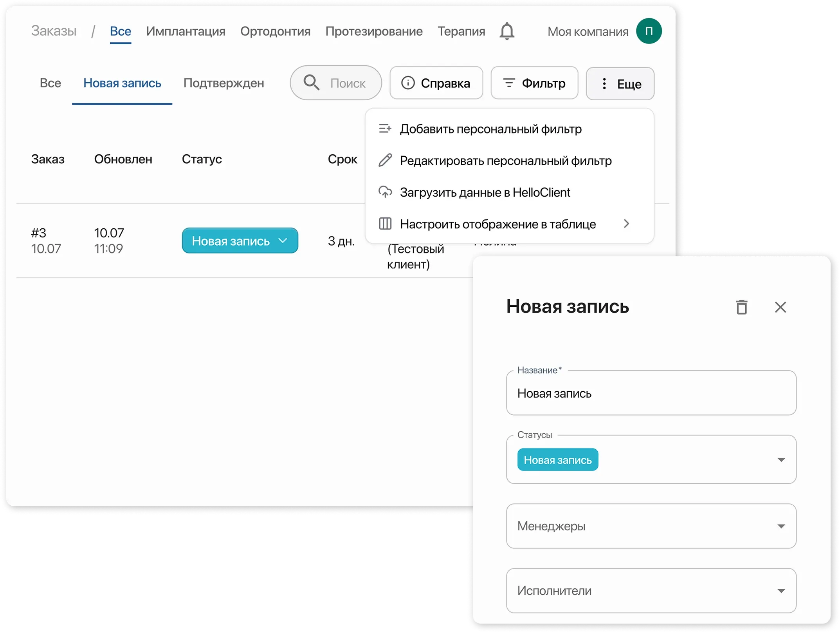Open the Статусы dropdown in the panel
Viewport: 840px width, 633px height.
[x=781, y=459]
